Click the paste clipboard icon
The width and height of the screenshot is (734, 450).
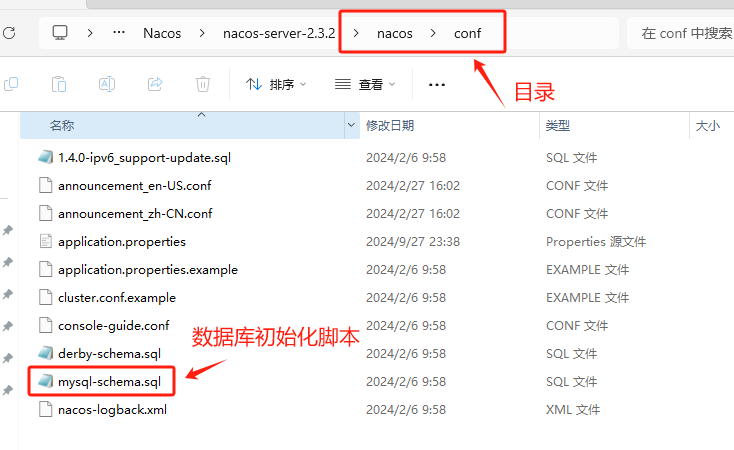tap(59, 84)
